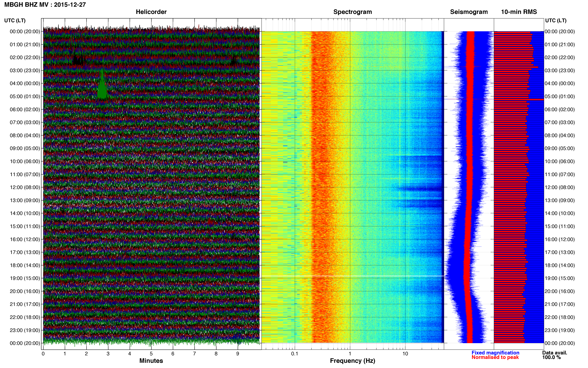Click the 13:00 (09:00) label beside the 10-min RMS panel
This screenshot has height=368, width=588.
point(560,200)
